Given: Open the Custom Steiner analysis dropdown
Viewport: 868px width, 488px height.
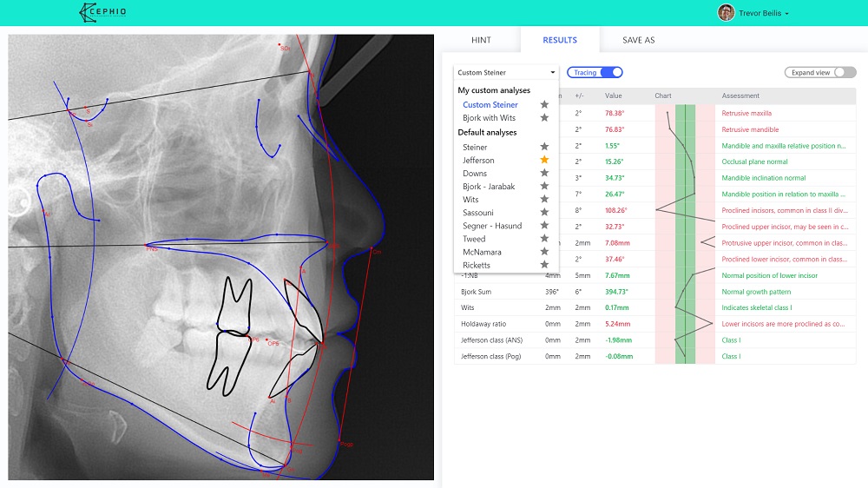Looking at the screenshot, I should [506, 73].
